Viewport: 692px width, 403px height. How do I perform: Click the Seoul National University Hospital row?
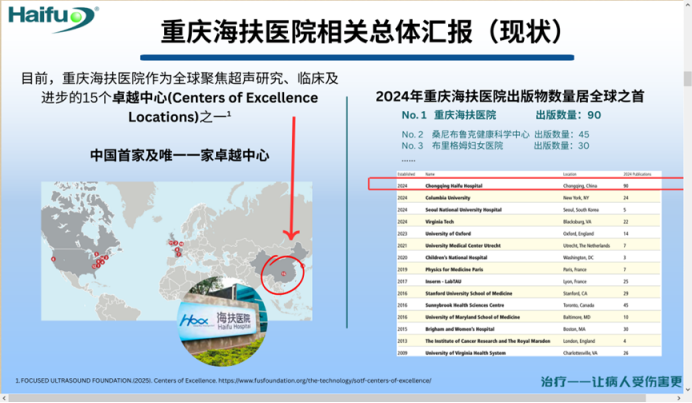pyautogui.click(x=529, y=210)
